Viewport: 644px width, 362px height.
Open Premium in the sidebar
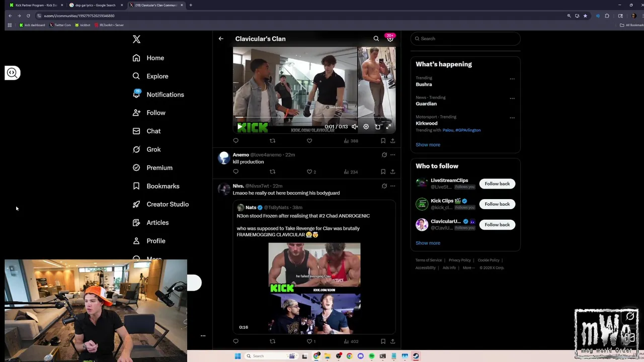152,168
